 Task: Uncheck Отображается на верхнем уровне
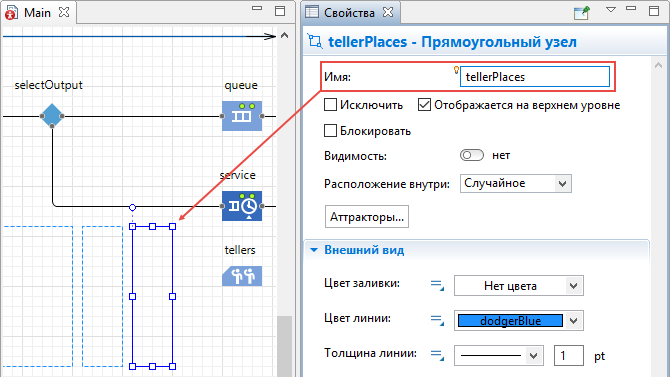click(424, 105)
